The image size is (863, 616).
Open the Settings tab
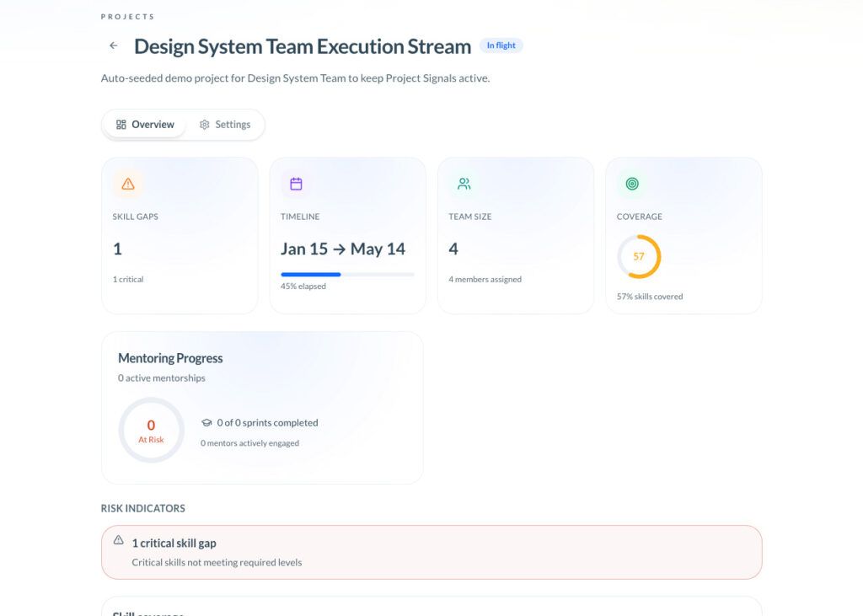click(x=226, y=124)
